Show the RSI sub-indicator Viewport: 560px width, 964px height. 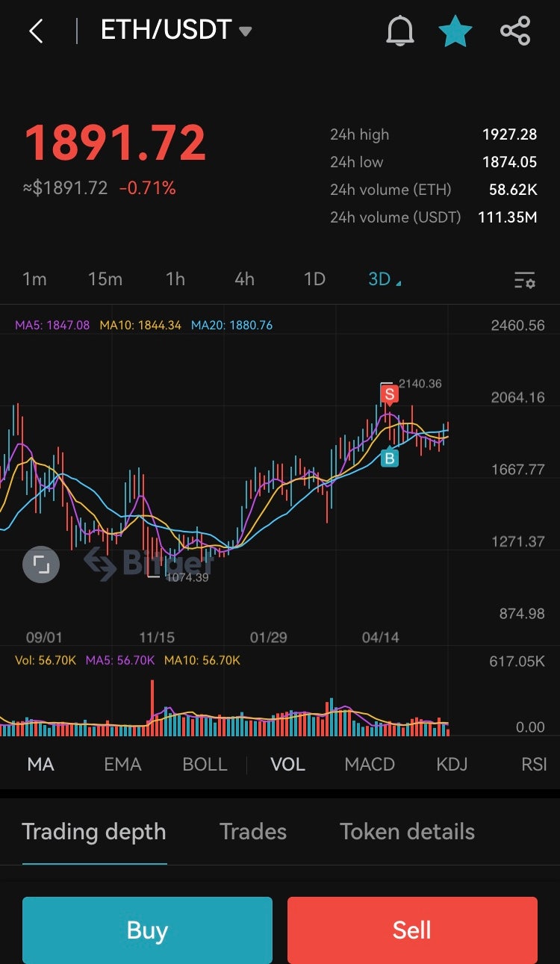click(534, 764)
